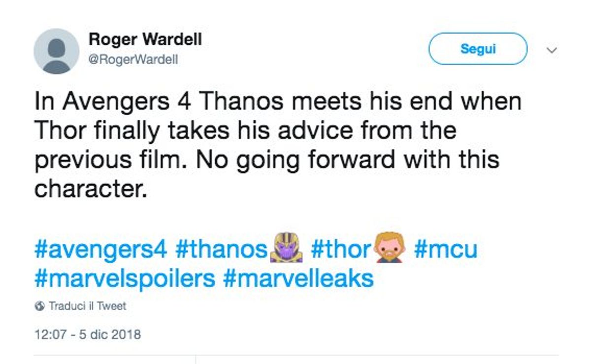Follow the #thor hashtag link

[x=340, y=250]
